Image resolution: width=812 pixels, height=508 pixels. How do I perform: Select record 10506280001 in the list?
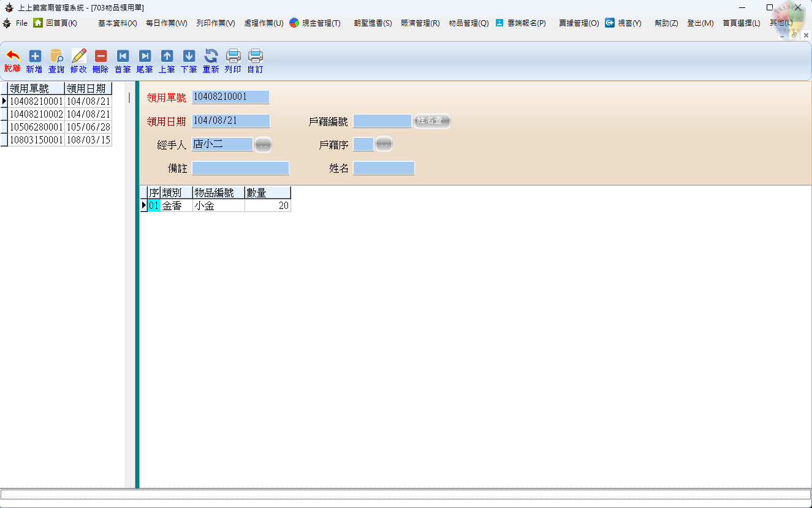click(x=36, y=127)
